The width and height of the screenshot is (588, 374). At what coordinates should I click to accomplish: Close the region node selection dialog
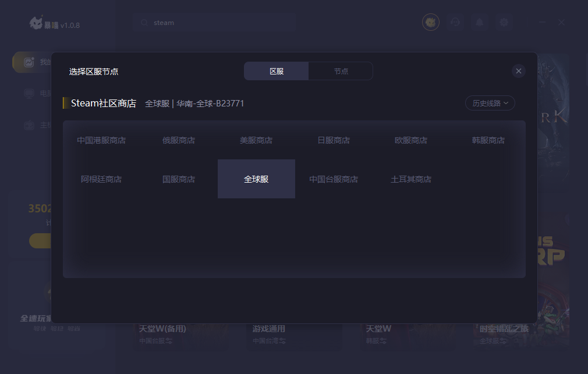tap(518, 71)
